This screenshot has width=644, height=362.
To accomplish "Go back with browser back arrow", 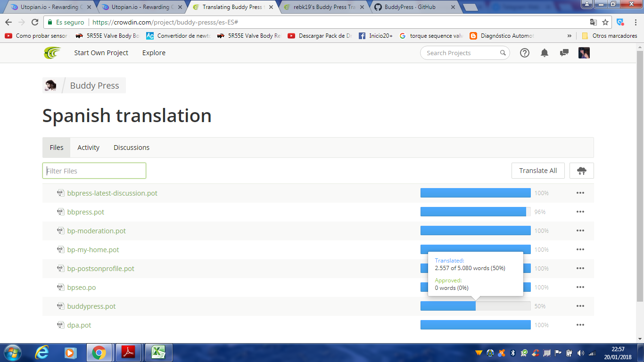I will tap(8, 22).
